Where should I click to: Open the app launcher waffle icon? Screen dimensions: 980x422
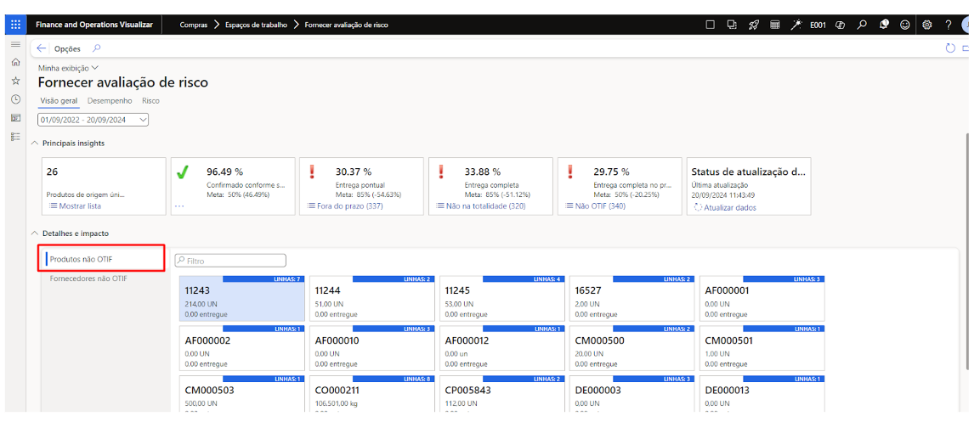coord(16,25)
